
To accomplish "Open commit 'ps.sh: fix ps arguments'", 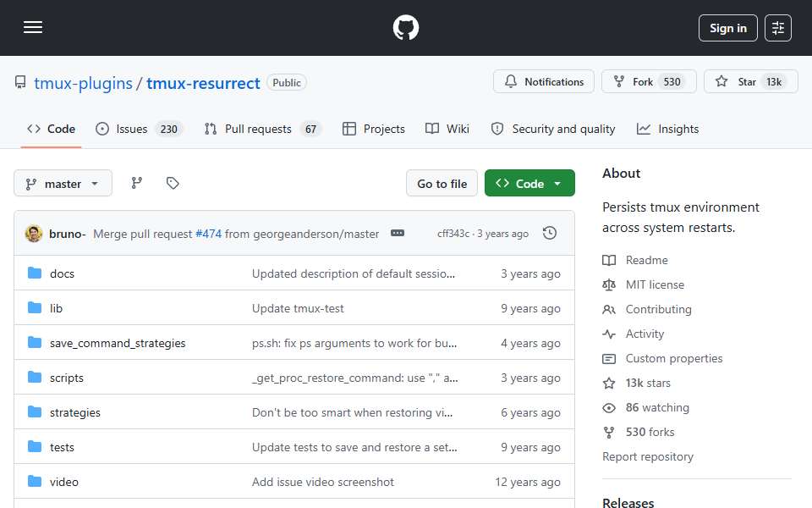I will click(x=354, y=343).
